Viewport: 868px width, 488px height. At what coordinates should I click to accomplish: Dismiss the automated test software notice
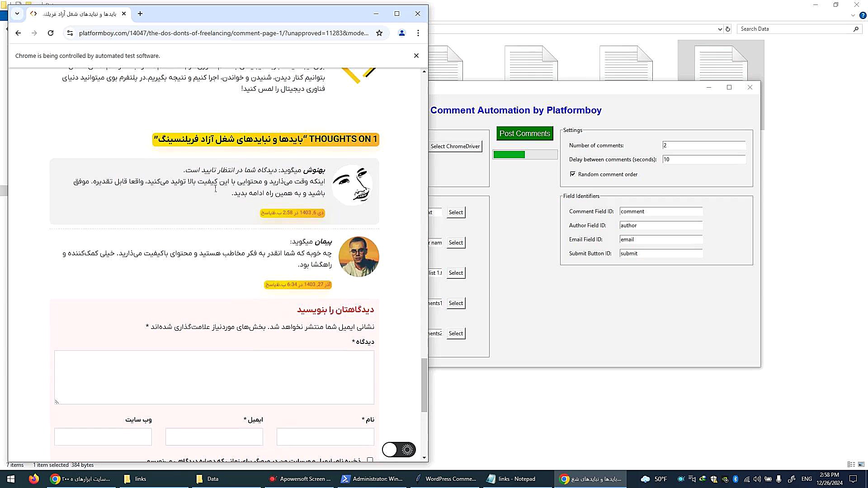pyautogui.click(x=416, y=56)
